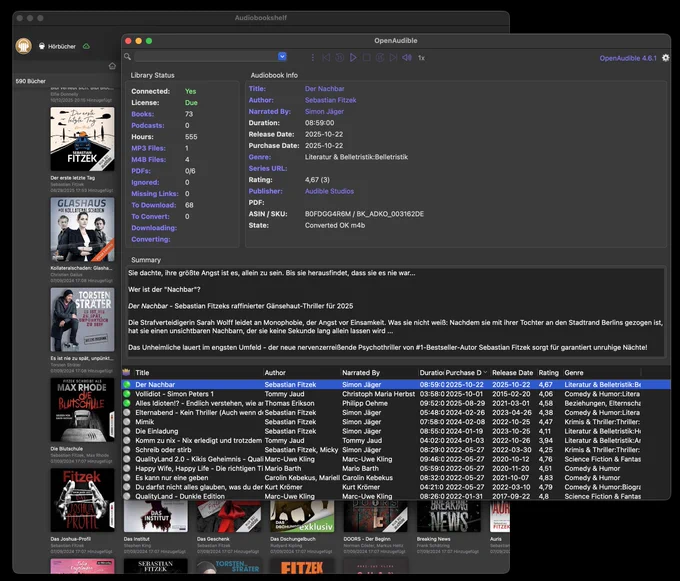Sort by the Rating column header
This screenshot has width=680, height=581.
[x=549, y=372]
